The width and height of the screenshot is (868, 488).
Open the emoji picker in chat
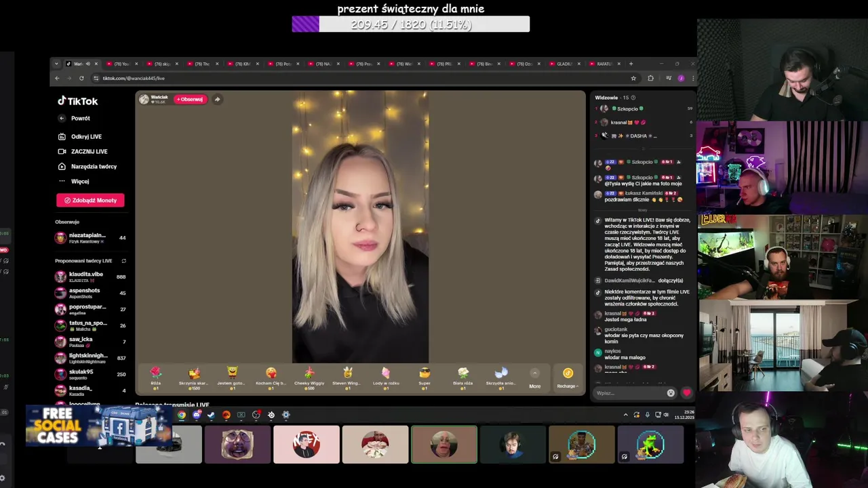point(671,393)
